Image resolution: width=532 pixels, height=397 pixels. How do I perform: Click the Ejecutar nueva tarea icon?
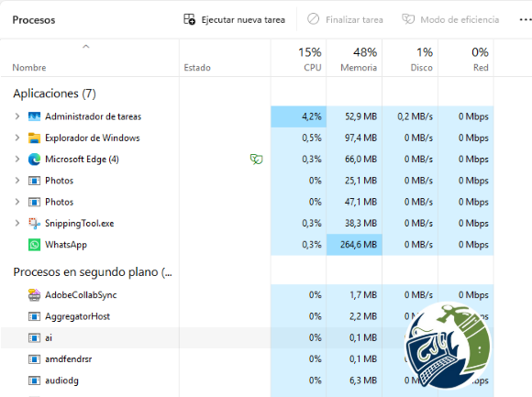click(x=189, y=19)
